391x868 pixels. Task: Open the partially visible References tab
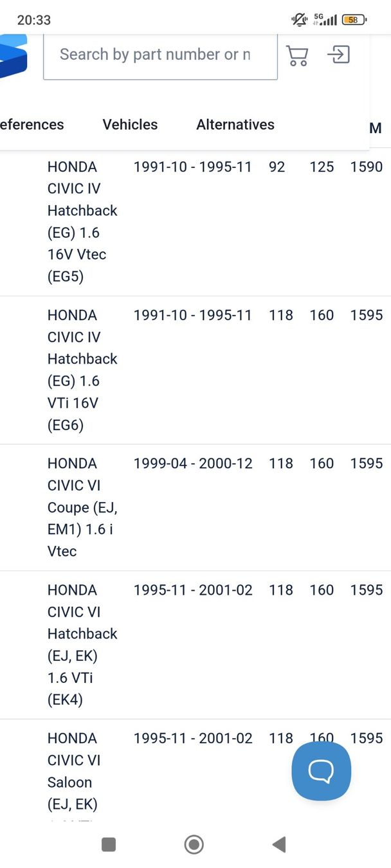coord(32,125)
